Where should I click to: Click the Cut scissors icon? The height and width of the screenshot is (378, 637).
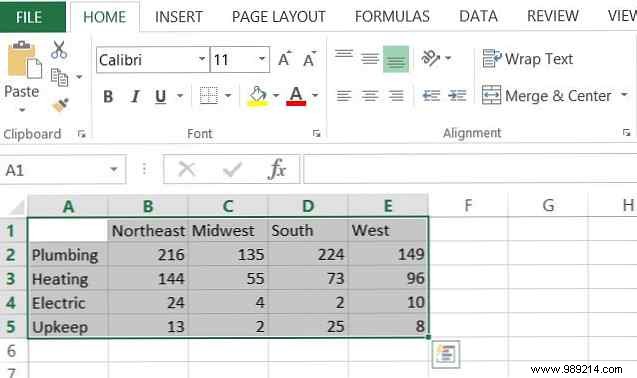click(59, 50)
